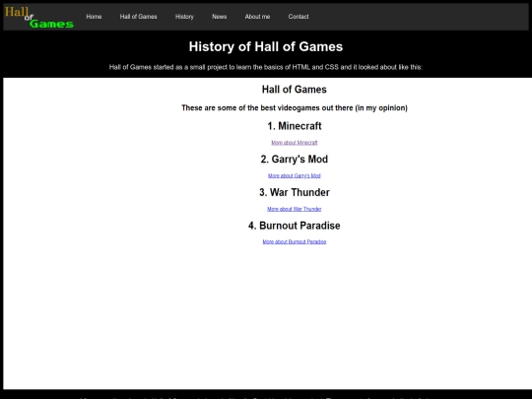Follow the More about Minecraft link
The width and height of the screenshot is (532, 399).
295,143
